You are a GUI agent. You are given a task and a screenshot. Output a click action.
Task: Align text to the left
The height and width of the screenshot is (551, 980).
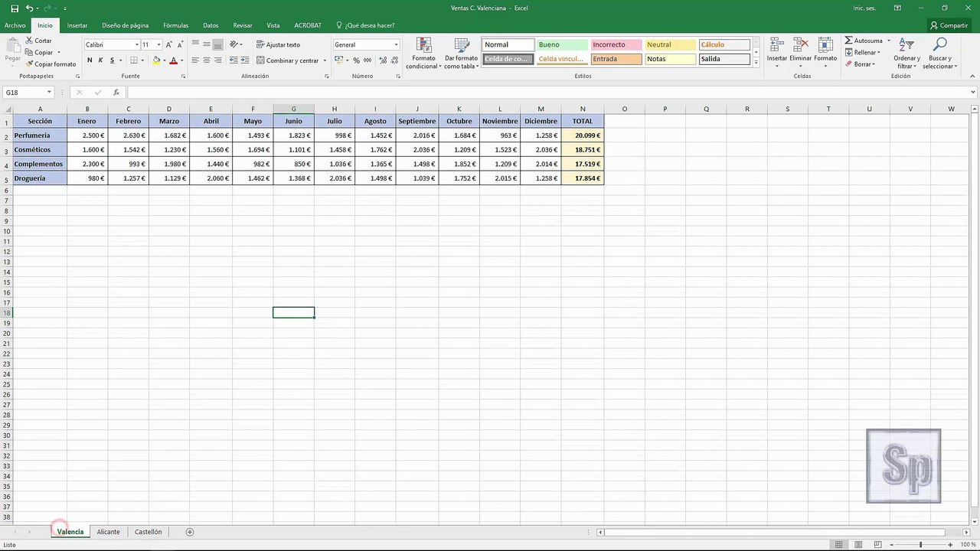point(195,60)
